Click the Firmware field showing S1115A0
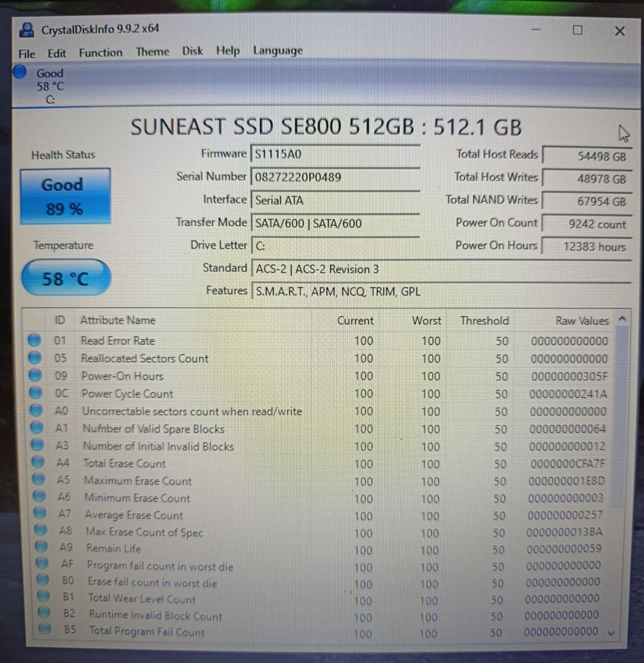The height and width of the screenshot is (663, 644). (335, 154)
